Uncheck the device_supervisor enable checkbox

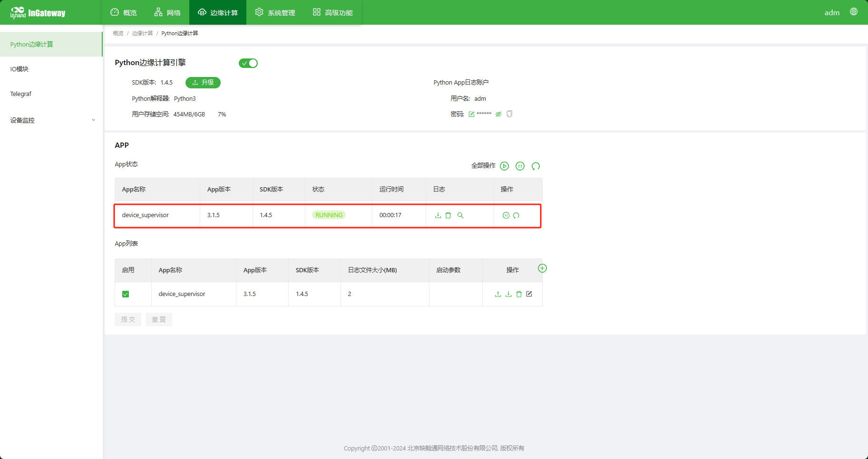click(x=126, y=294)
